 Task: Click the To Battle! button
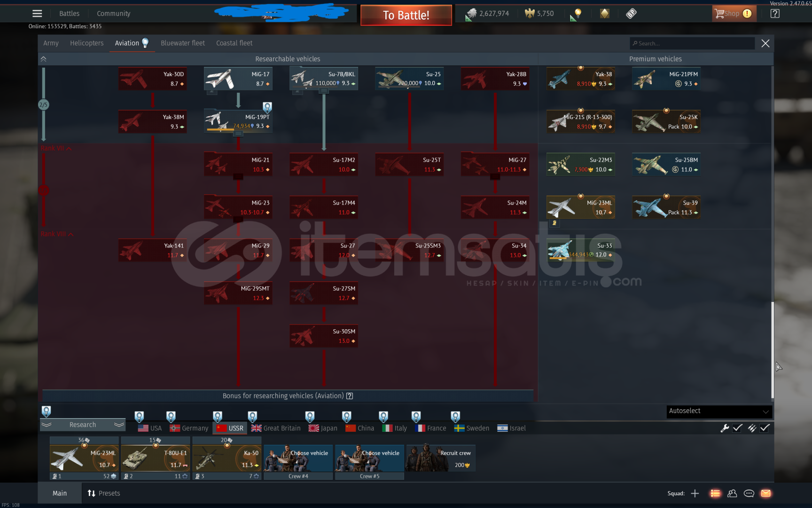click(406, 15)
